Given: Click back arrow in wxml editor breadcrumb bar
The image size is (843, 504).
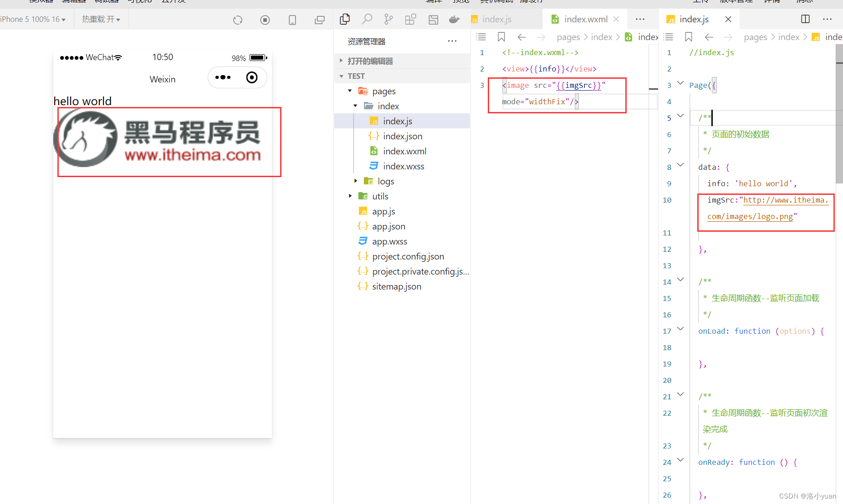Looking at the screenshot, I should point(522,37).
